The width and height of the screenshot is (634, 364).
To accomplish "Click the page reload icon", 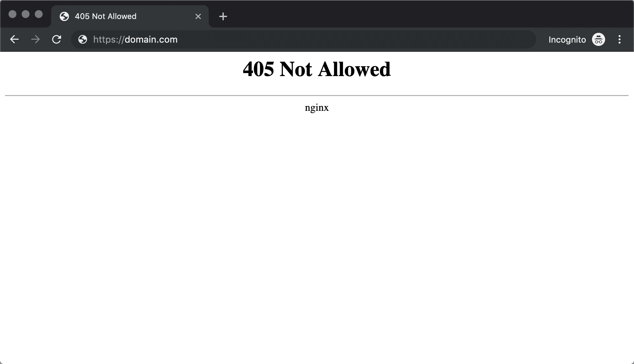I will click(56, 40).
